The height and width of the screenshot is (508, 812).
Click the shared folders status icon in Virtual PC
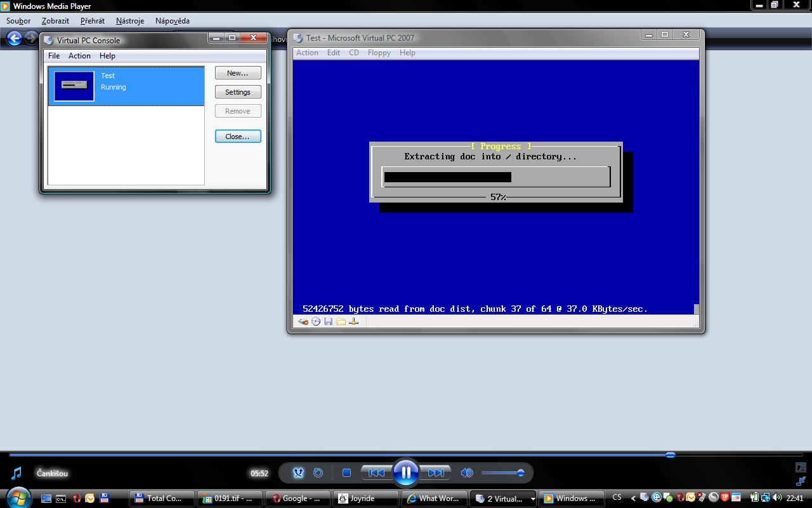(341, 321)
